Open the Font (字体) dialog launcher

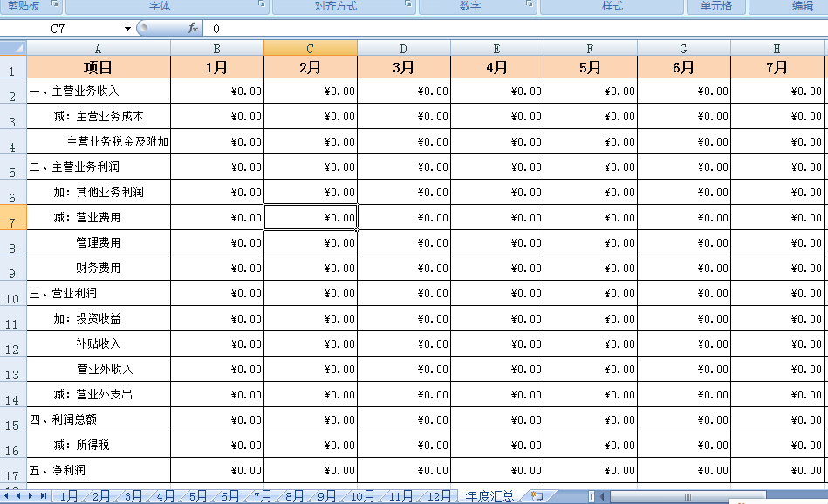click(x=262, y=4)
